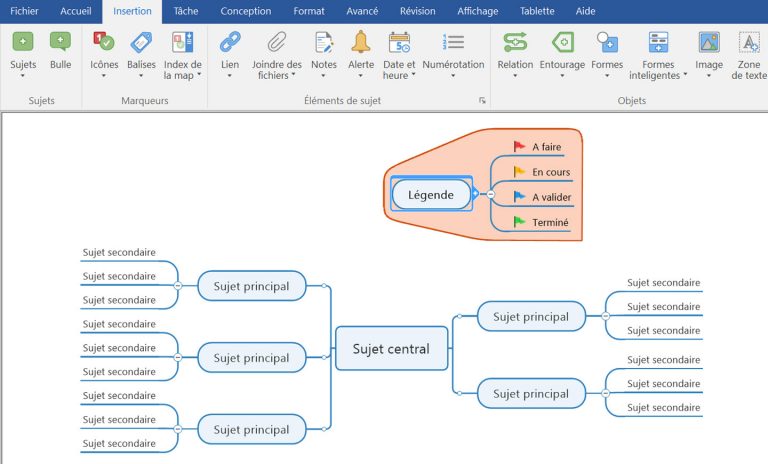Collapse the top-left Sujet principal branch
This screenshot has width=768, height=464.
(x=177, y=286)
